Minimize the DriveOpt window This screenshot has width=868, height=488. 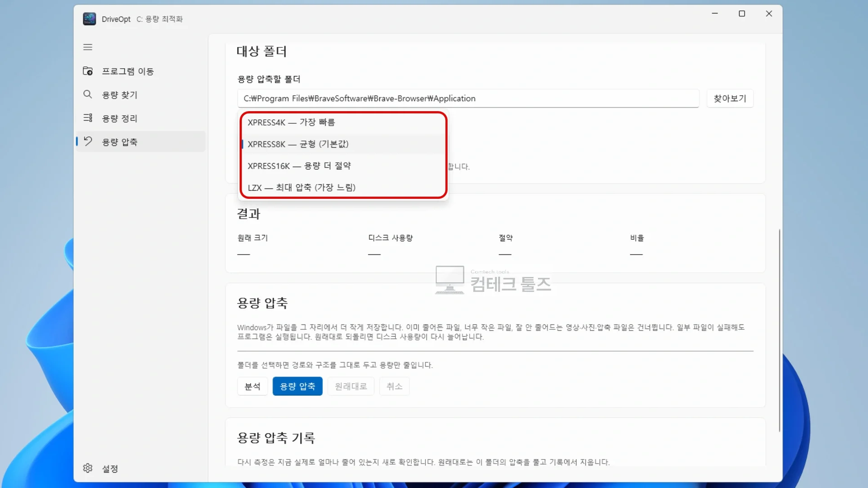pos(715,14)
